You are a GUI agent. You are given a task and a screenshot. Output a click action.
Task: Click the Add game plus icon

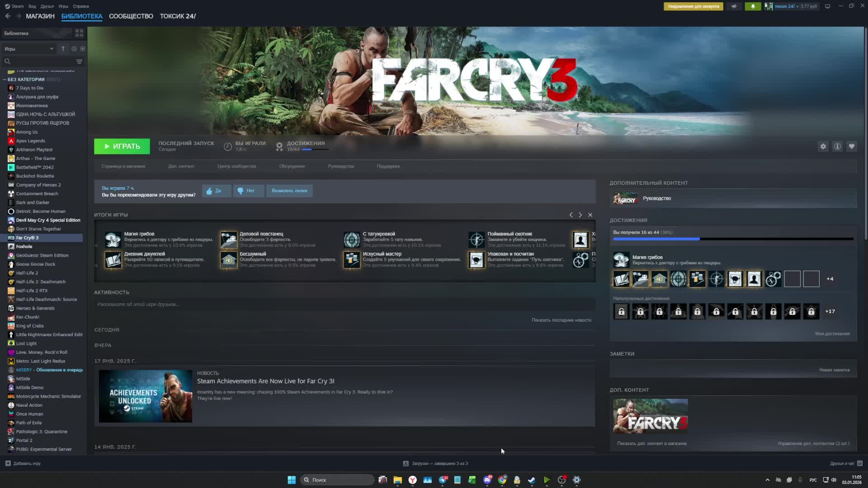point(8,464)
